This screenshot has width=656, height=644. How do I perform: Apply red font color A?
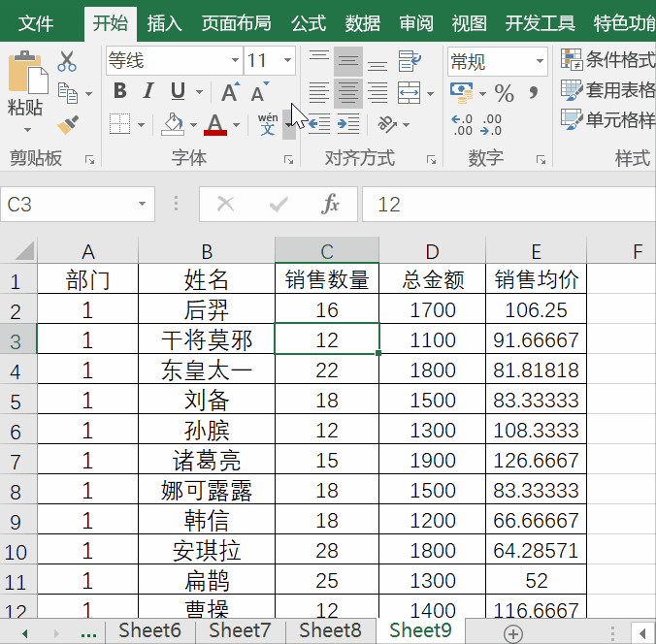click(x=215, y=124)
